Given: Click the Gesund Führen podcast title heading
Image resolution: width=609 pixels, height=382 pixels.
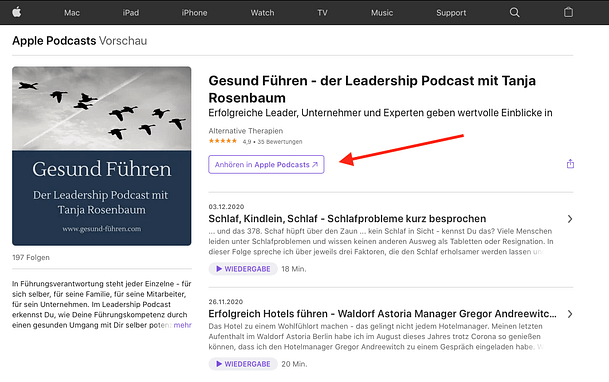Looking at the screenshot, I should click(372, 89).
